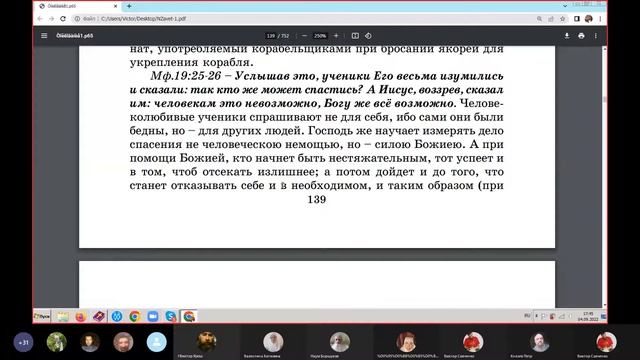
Task: Click the RU language indicator
Action: click(x=527, y=316)
